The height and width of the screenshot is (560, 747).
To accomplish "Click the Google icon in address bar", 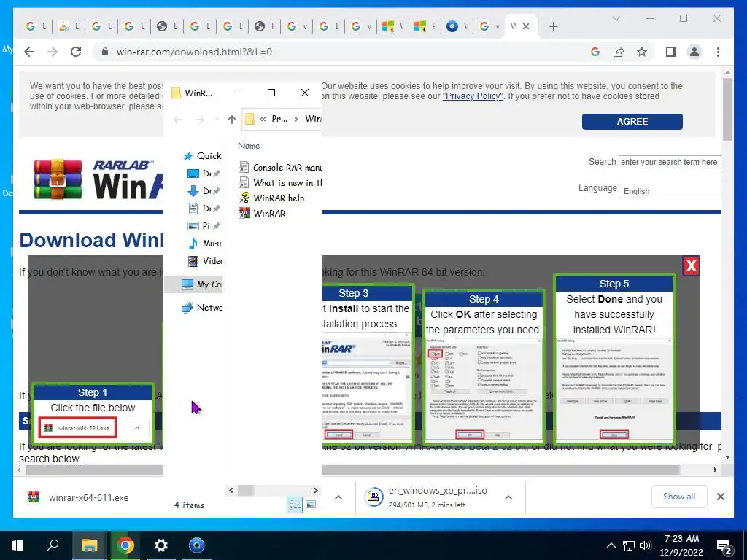I will [x=595, y=52].
